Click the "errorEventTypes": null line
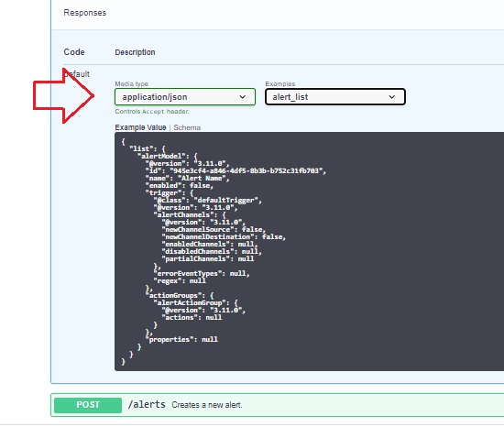 [202, 273]
